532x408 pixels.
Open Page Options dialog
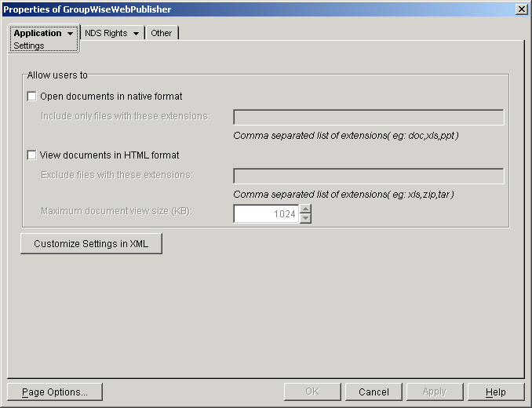click(x=55, y=392)
